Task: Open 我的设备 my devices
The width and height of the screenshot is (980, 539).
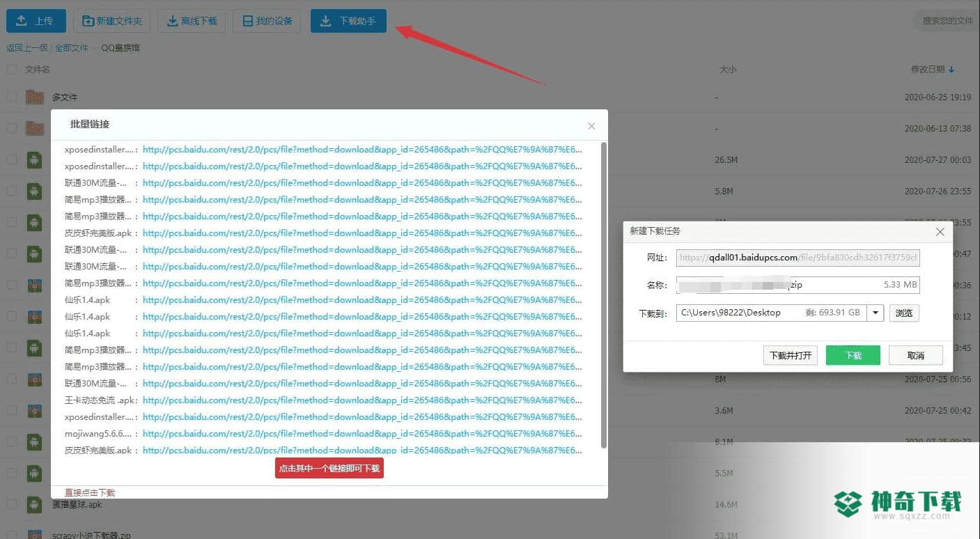Action: click(x=267, y=21)
